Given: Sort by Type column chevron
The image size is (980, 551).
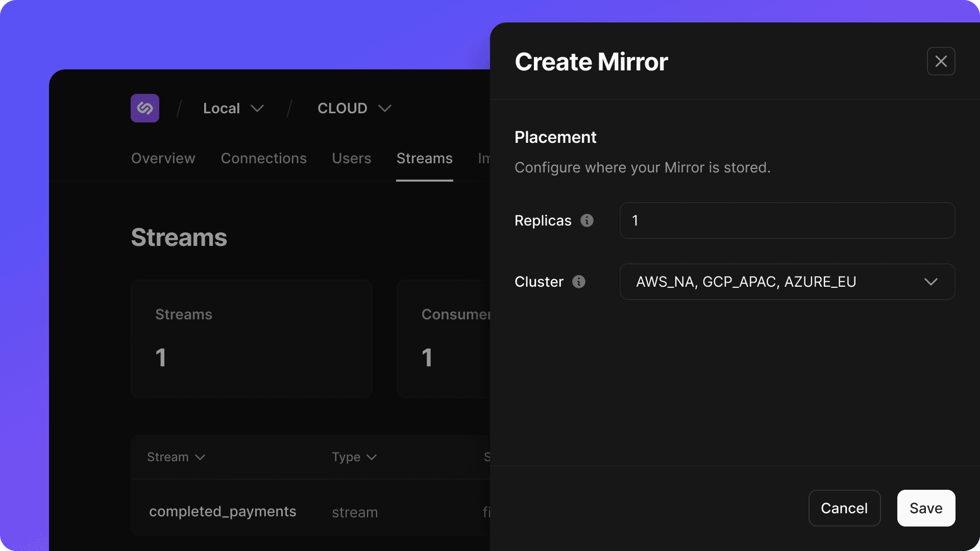Looking at the screenshot, I should click(372, 457).
